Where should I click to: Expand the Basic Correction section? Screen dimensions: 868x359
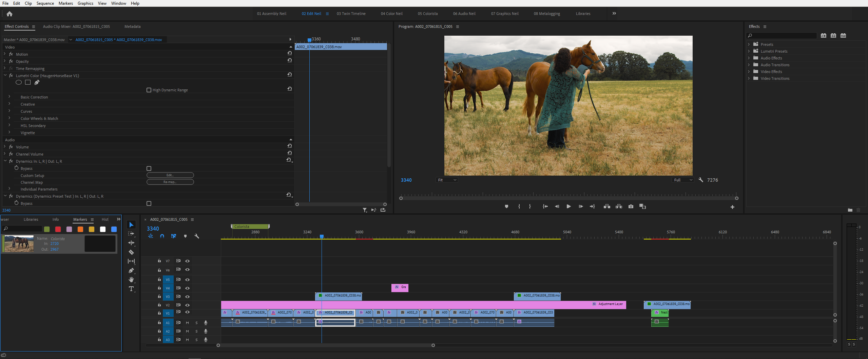pos(9,97)
